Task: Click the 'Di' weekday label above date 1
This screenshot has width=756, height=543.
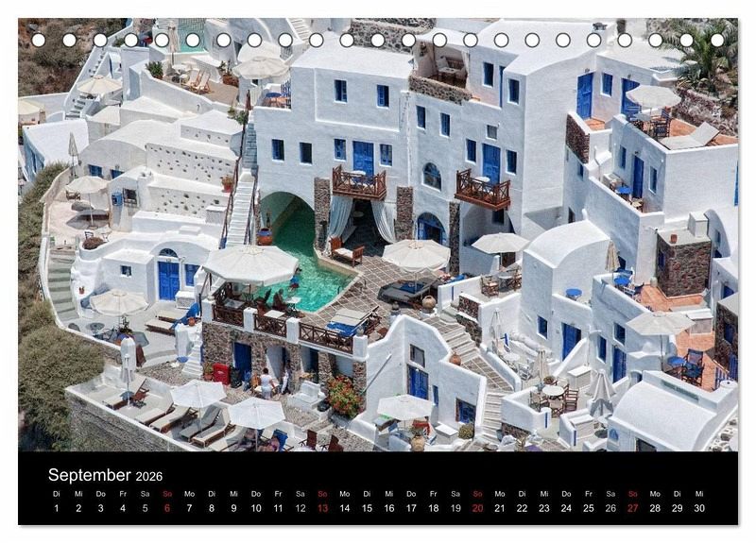Action: pyautogui.click(x=57, y=494)
